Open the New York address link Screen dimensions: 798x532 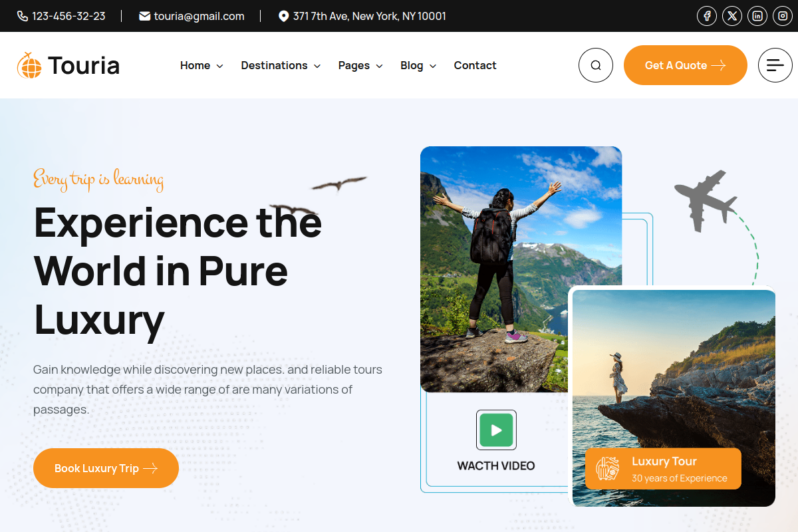tap(362, 16)
